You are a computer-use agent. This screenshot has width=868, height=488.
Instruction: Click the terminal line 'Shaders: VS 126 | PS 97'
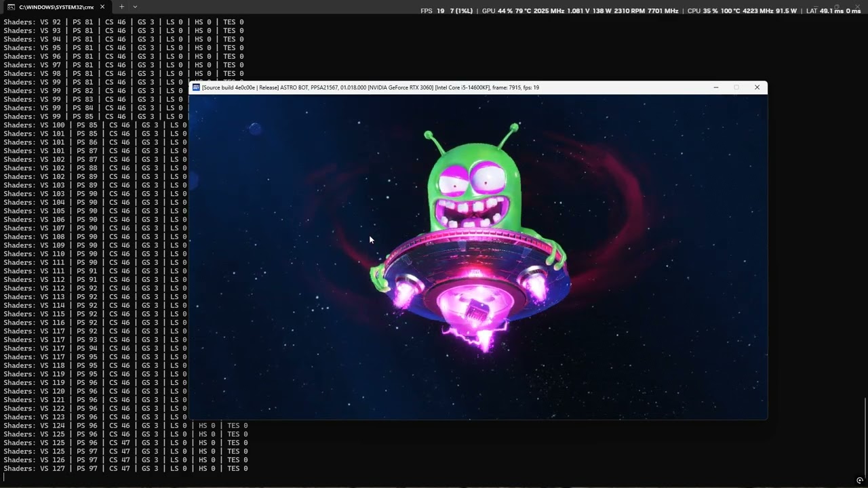pos(125,460)
